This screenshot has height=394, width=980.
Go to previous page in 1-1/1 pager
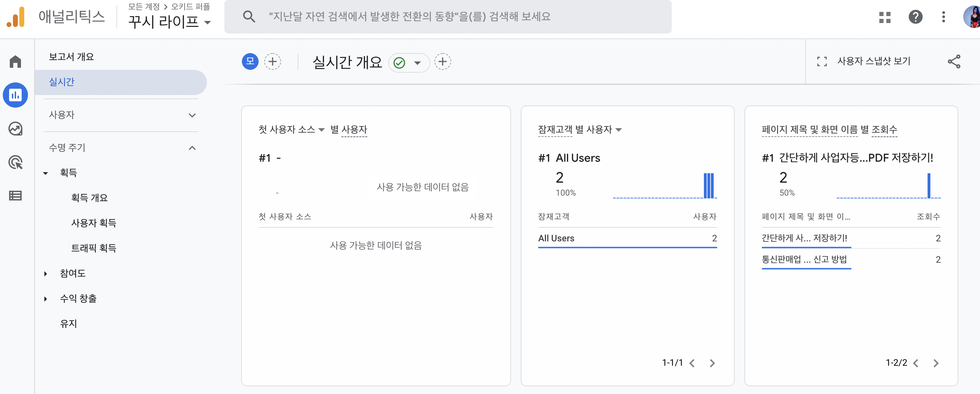(692, 363)
